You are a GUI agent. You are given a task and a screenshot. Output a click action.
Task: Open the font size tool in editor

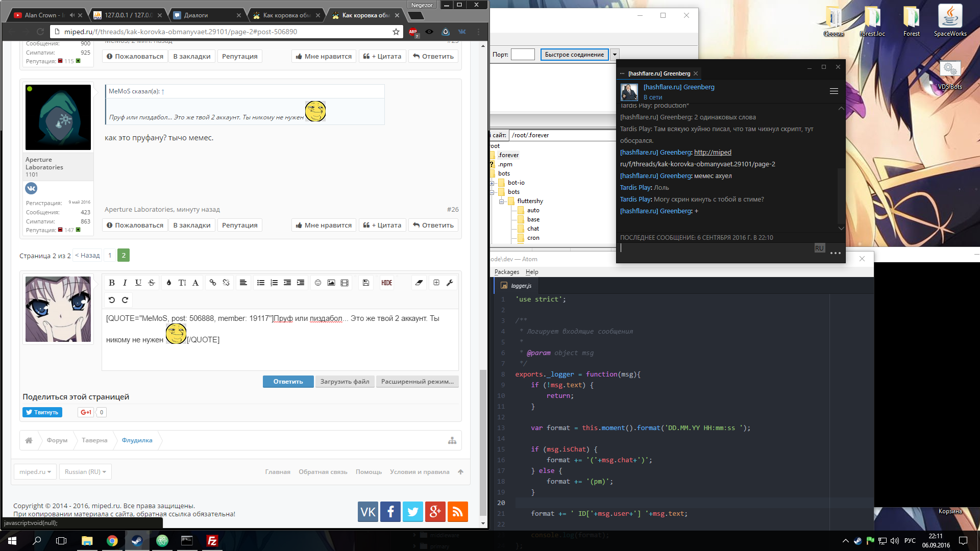(182, 283)
